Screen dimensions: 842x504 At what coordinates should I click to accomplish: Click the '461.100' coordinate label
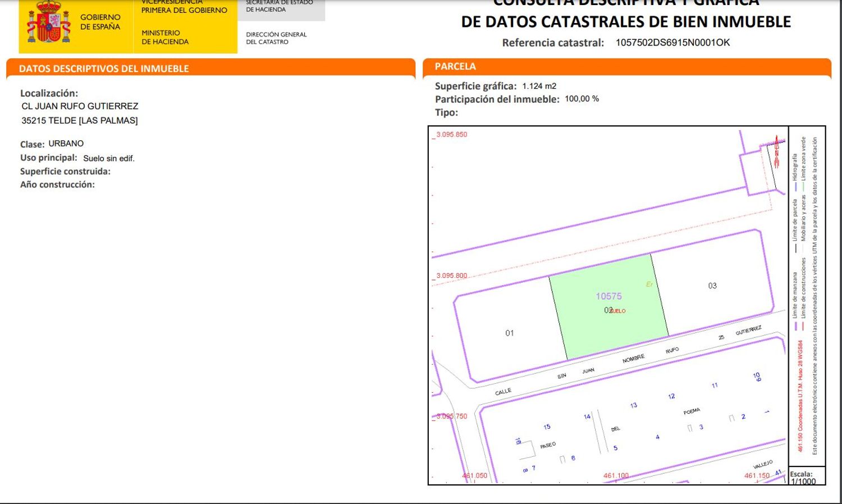(616, 476)
